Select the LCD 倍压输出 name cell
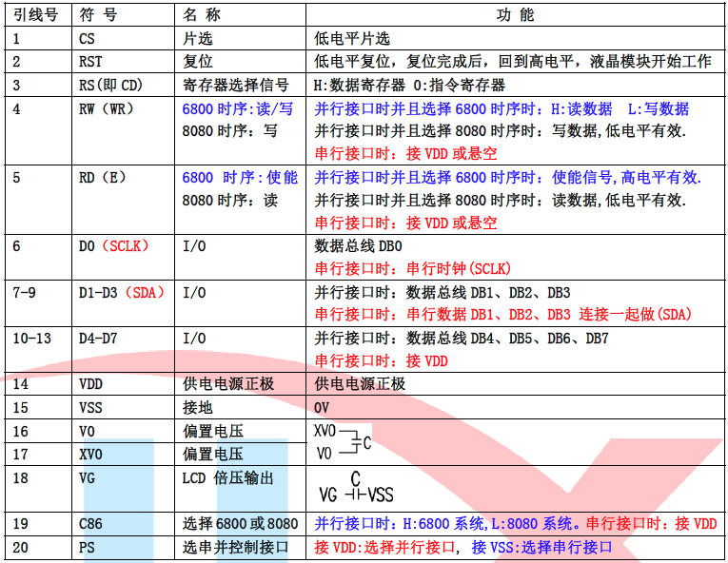The height and width of the screenshot is (563, 728). 227,477
